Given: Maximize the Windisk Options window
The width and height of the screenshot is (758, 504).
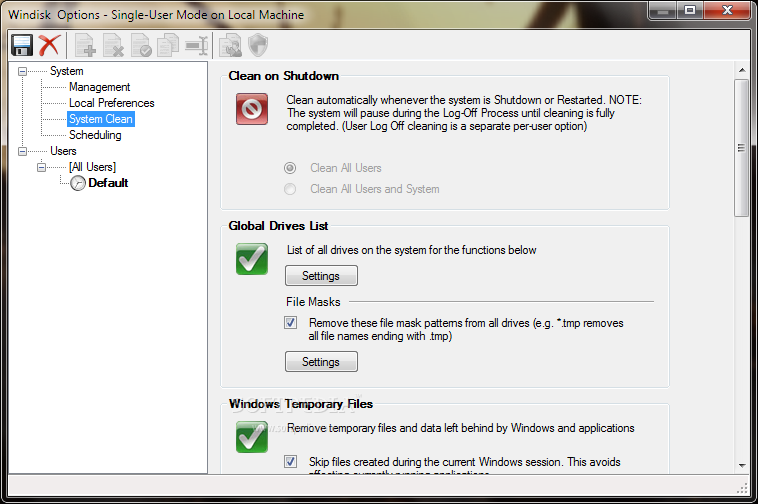Looking at the screenshot, I should pyautogui.click(x=690, y=10).
